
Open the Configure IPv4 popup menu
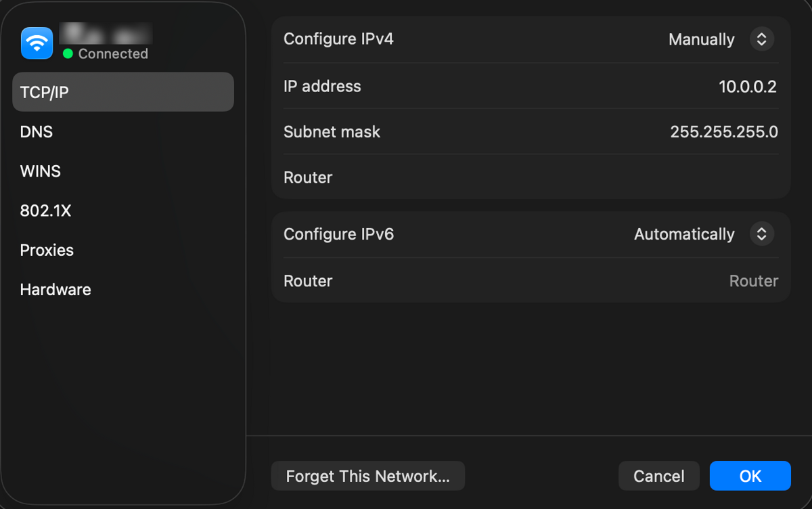761,39
